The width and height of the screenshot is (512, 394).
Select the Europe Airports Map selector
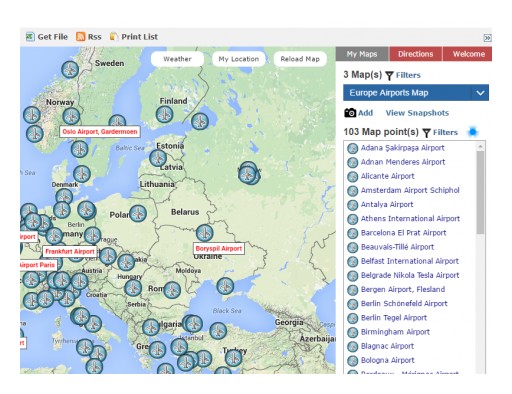pos(416,93)
